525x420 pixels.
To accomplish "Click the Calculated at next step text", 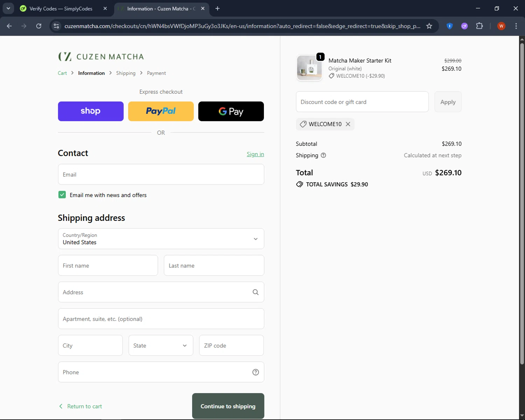I will pos(433,155).
